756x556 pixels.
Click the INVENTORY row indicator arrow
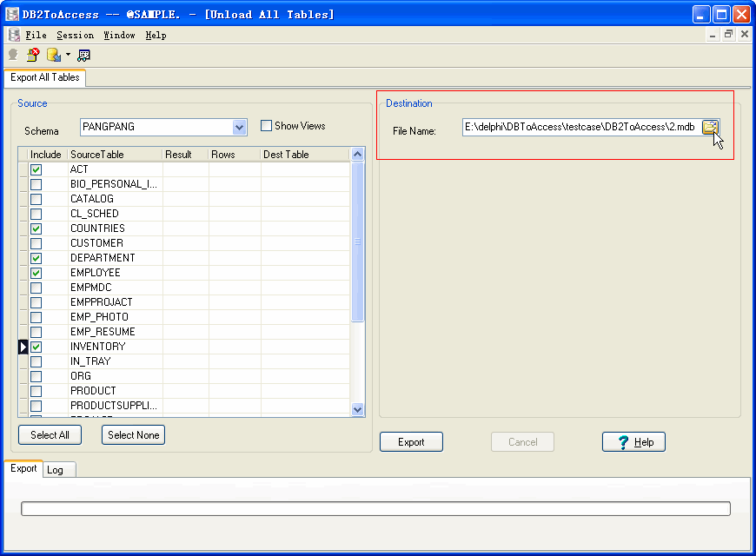23,347
